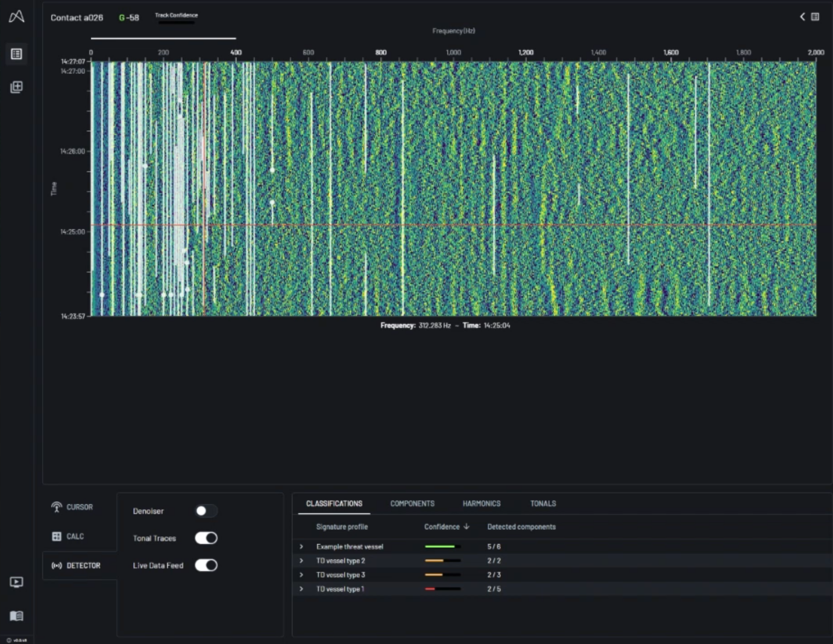Expand the TD vessel type 1 row

pyautogui.click(x=301, y=589)
